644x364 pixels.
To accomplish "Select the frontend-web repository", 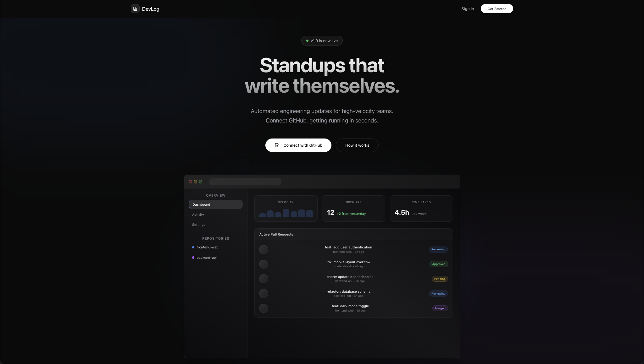I will click(207, 247).
